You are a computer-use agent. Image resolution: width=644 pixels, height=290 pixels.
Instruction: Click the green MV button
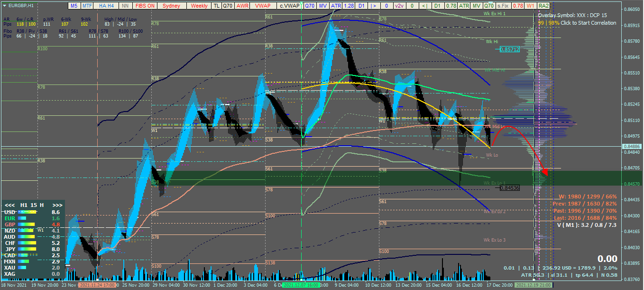pos(476,6)
